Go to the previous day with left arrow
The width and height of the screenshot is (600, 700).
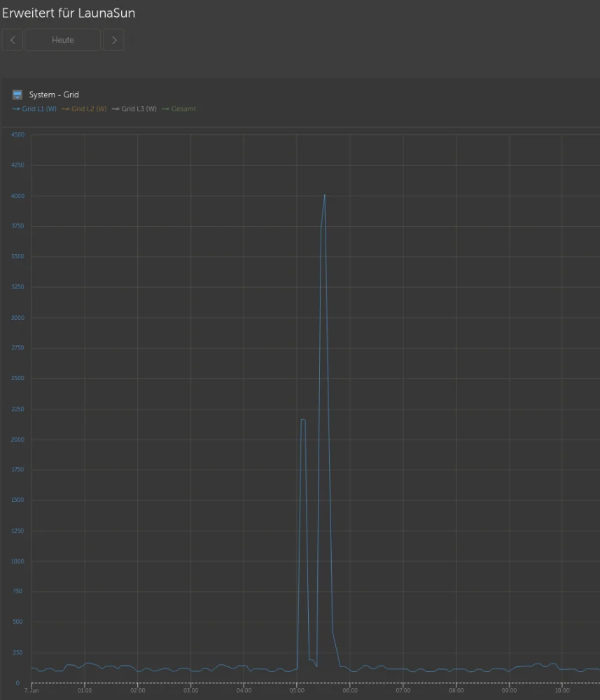click(13, 40)
